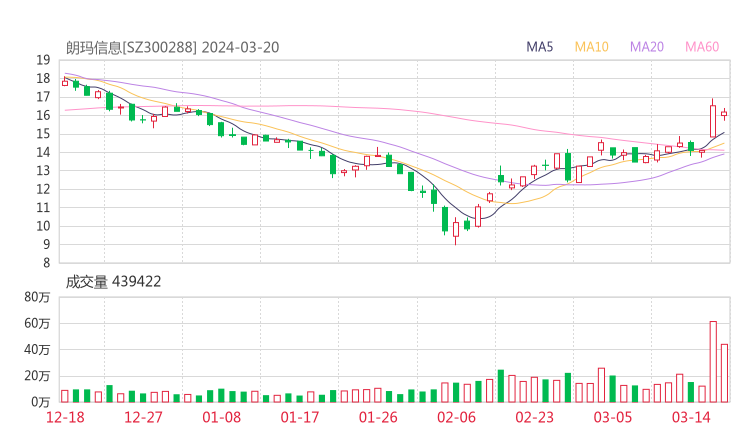This screenshot has width=740, height=440.
Task: Click the 12-18 date label
Action: pos(65,417)
